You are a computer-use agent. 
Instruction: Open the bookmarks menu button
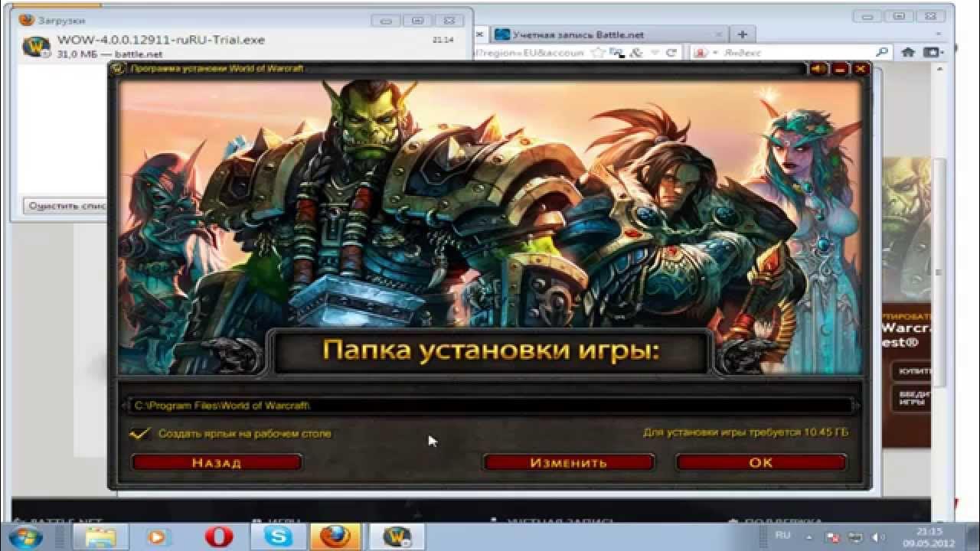[x=932, y=53]
